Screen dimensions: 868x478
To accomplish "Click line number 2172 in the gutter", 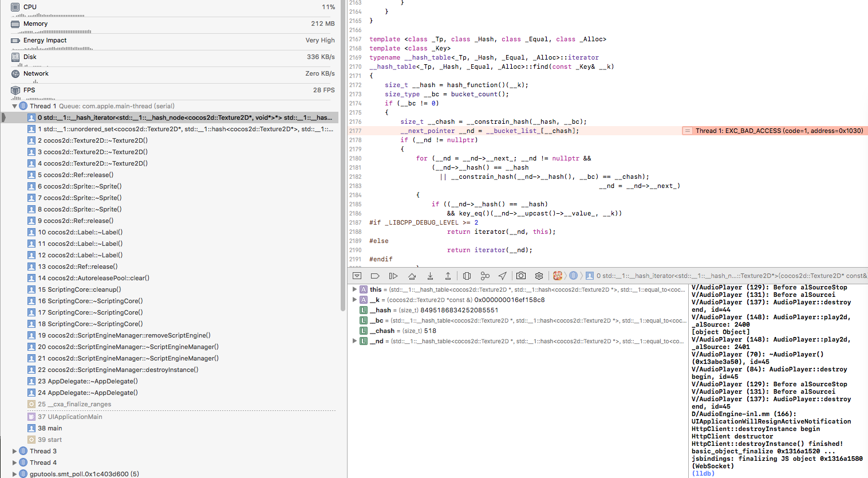I will (355, 85).
